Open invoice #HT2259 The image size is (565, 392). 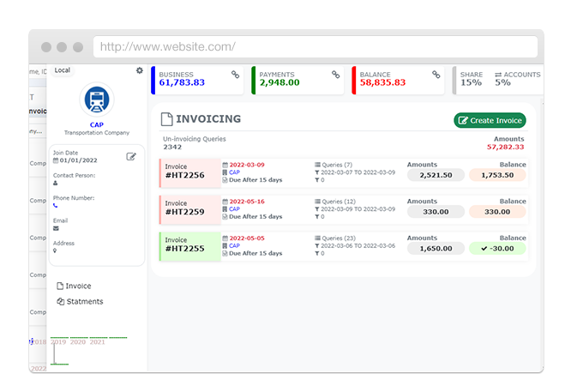pyautogui.click(x=183, y=212)
